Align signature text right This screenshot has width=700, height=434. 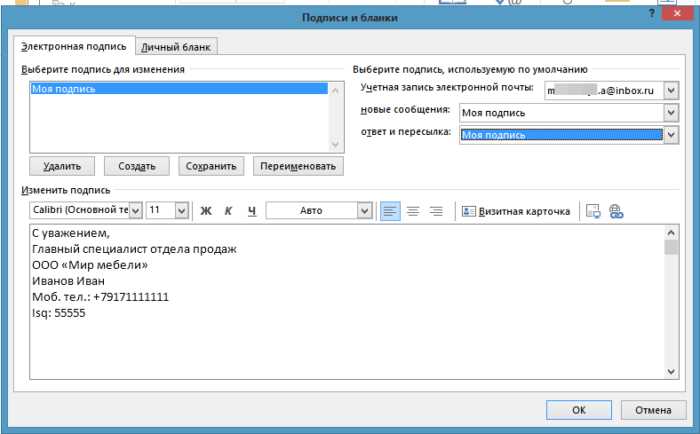436,211
